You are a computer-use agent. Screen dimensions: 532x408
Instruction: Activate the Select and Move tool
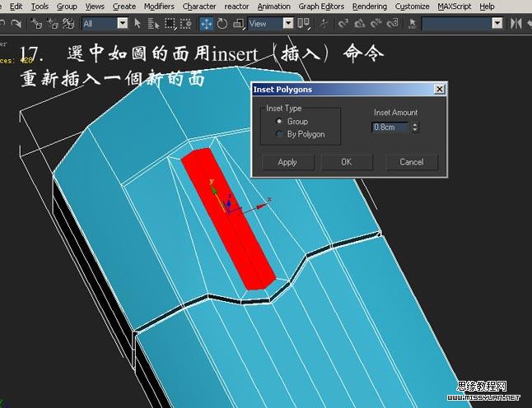click(x=206, y=23)
